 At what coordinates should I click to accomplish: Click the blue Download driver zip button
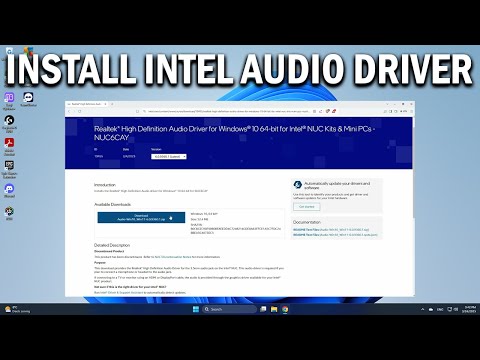[x=141, y=218]
